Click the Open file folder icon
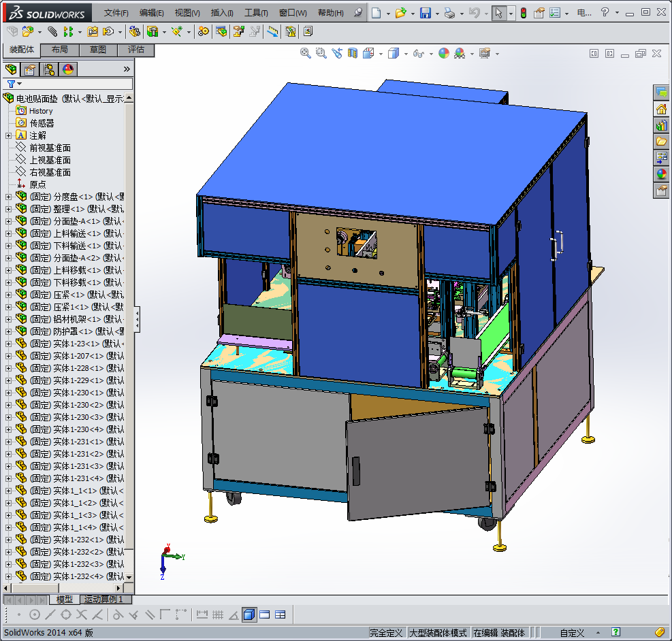672x641 pixels. tap(400, 13)
